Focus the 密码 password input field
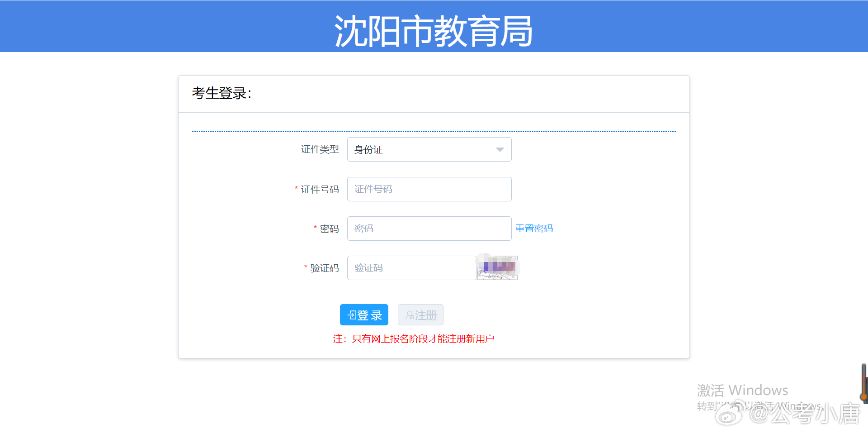Image resolution: width=868 pixels, height=434 pixels. click(429, 229)
